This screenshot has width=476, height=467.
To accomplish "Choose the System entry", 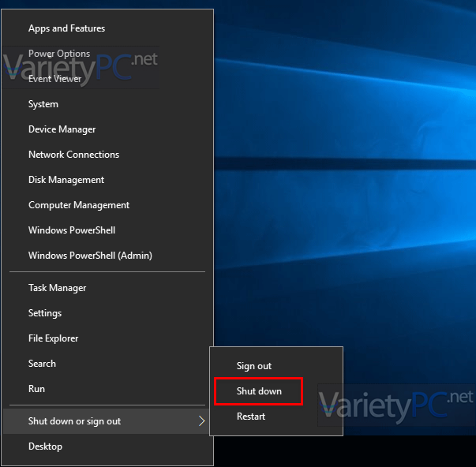I will 107,104.
